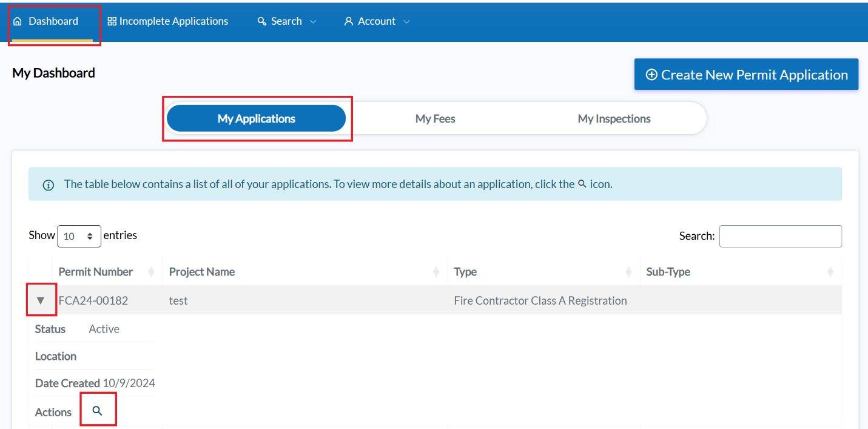Expand the Search menu dropdown

(286, 21)
